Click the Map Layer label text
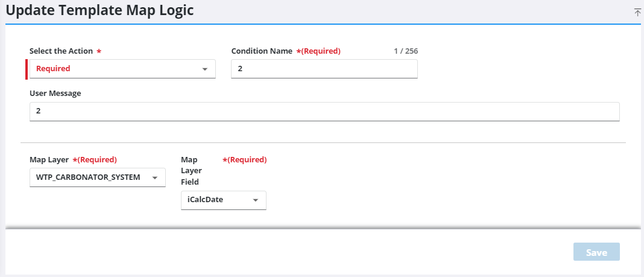The height and width of the screenshot is (277, 644). coord(49,160)
